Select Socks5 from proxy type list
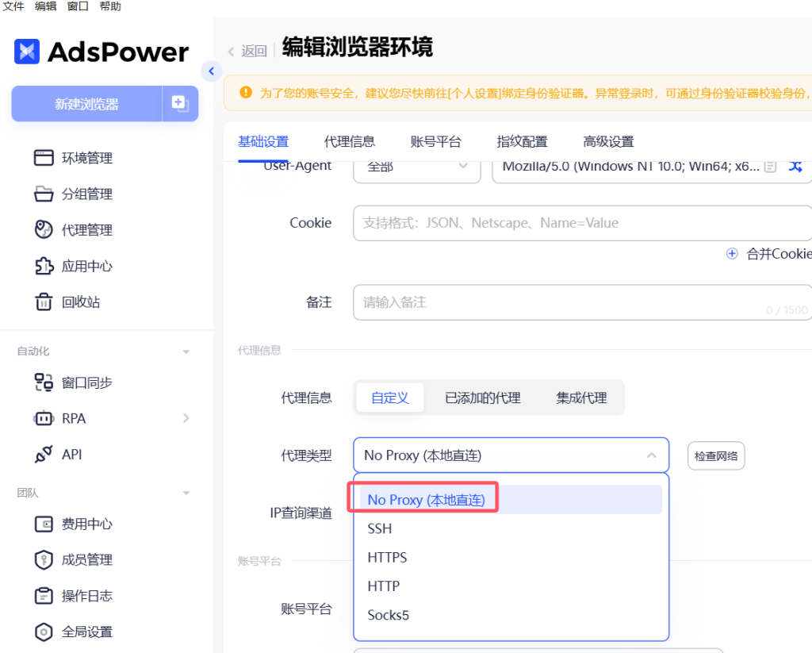Screen dimensions: 812x653 click(x=389, y=615)
